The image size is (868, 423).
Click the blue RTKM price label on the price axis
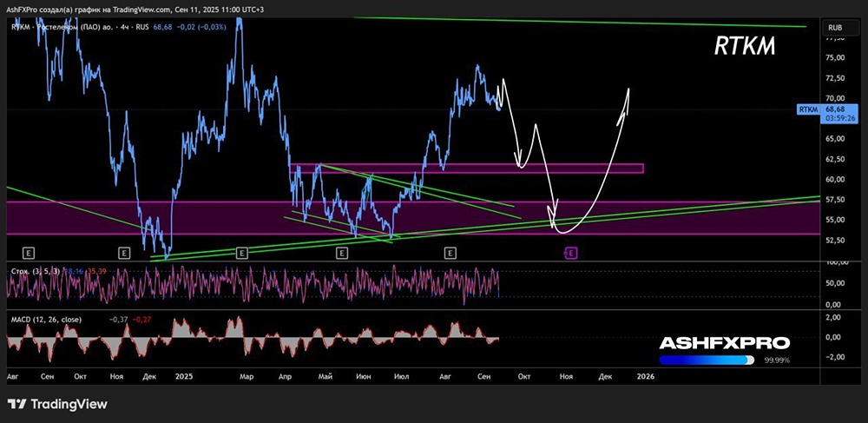[808, 109]
